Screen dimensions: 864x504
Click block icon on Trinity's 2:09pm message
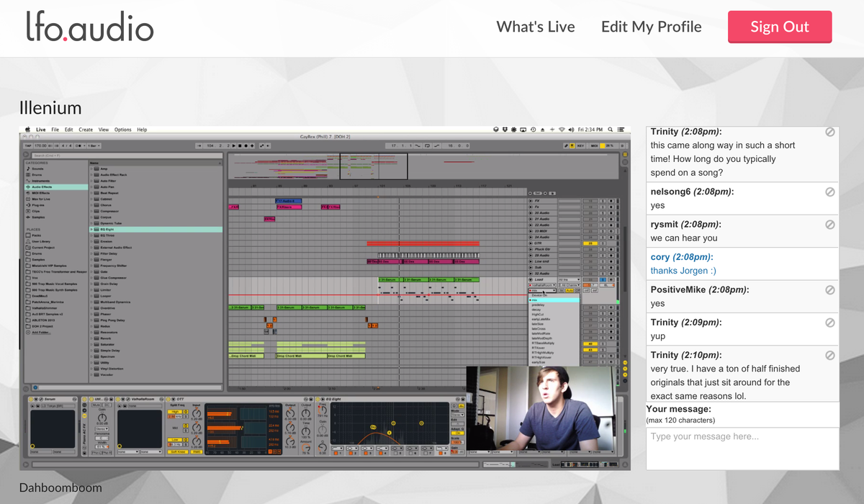click(829, 323)
